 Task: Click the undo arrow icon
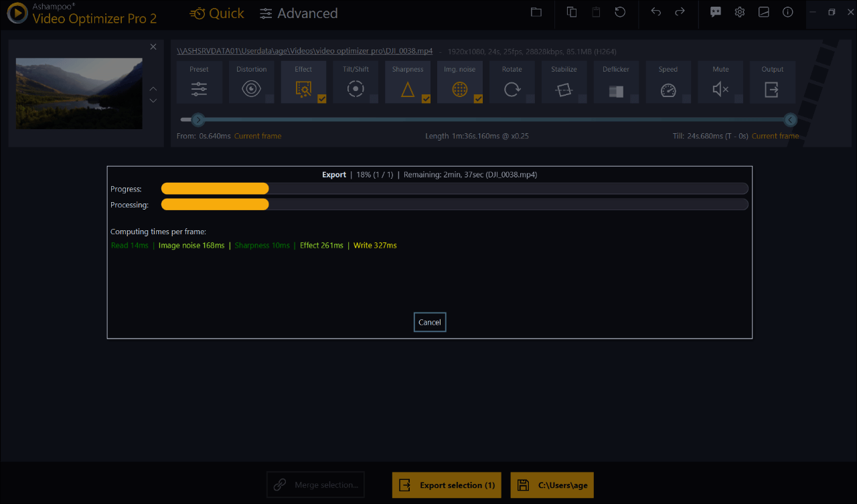[x=656, y=12]
